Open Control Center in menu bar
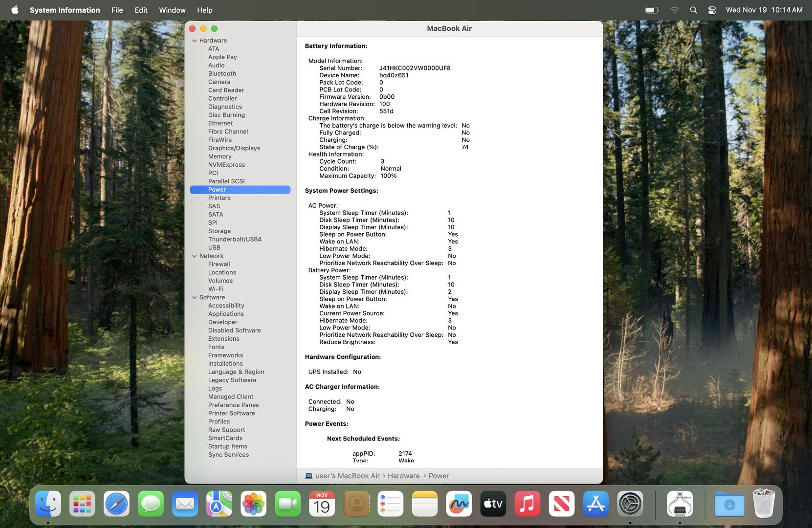Screen dimensions: 812x528 point(712,10)
